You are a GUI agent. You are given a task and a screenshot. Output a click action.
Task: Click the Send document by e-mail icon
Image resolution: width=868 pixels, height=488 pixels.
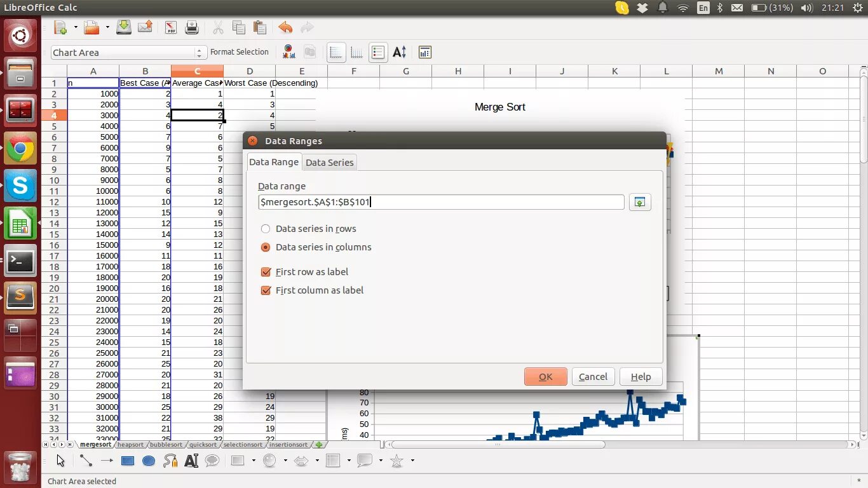pos(145,27)
